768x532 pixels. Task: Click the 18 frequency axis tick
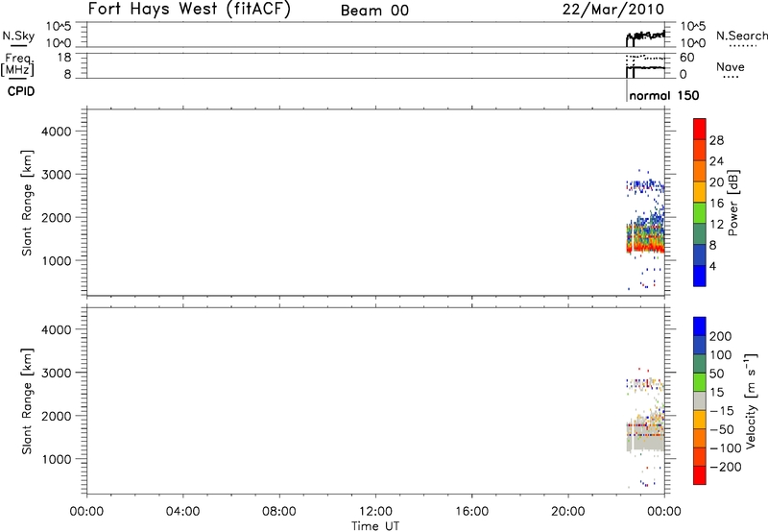pos(63,58)
